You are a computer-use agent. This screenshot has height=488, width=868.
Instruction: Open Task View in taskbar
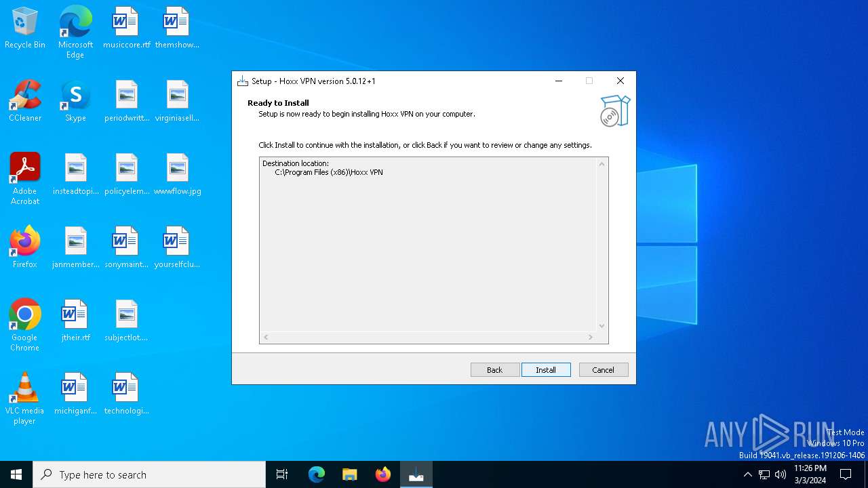pyautogui.click(x=282, y=474)
